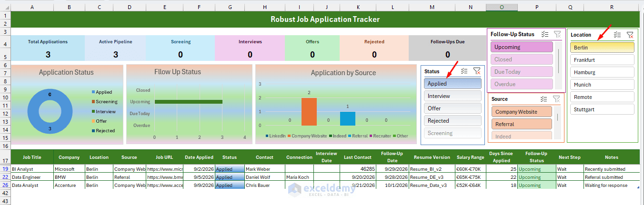Select Applied status cell in Accenture row
This screenshot has height=205, width=644.
(230, 185)
